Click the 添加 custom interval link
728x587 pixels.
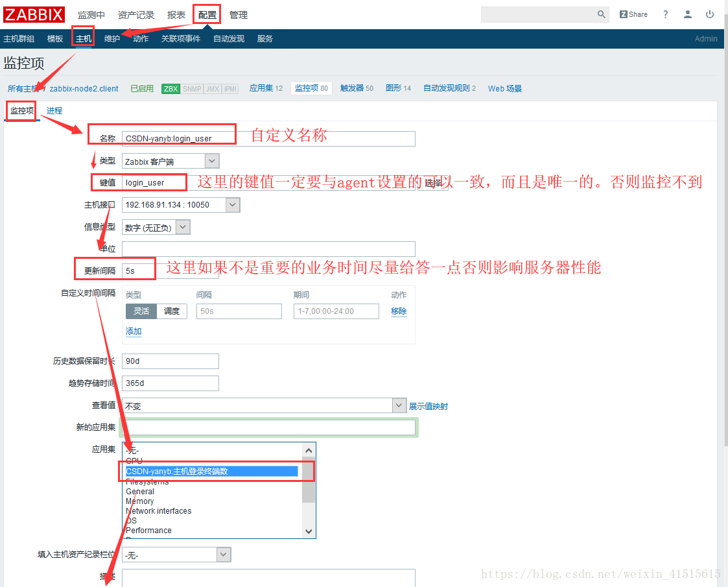pyautogui.click(x=134, y=331)
